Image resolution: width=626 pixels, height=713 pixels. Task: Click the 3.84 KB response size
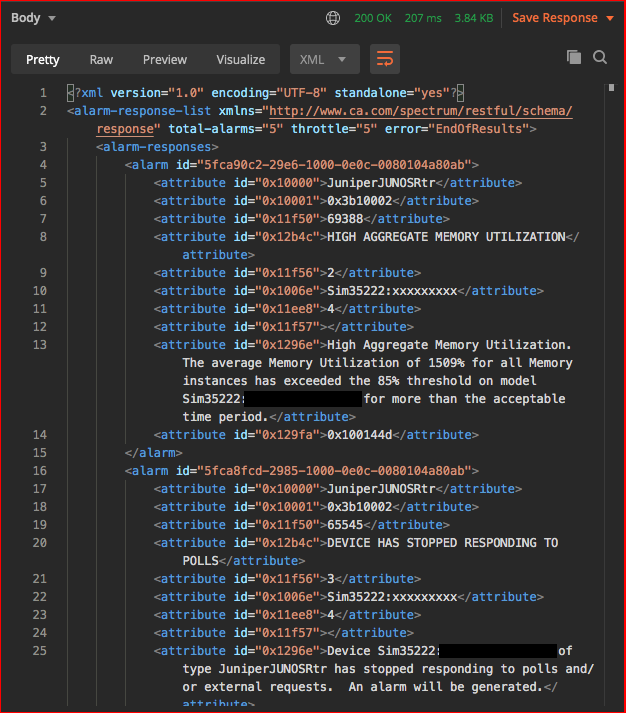[x=472, y=18]
